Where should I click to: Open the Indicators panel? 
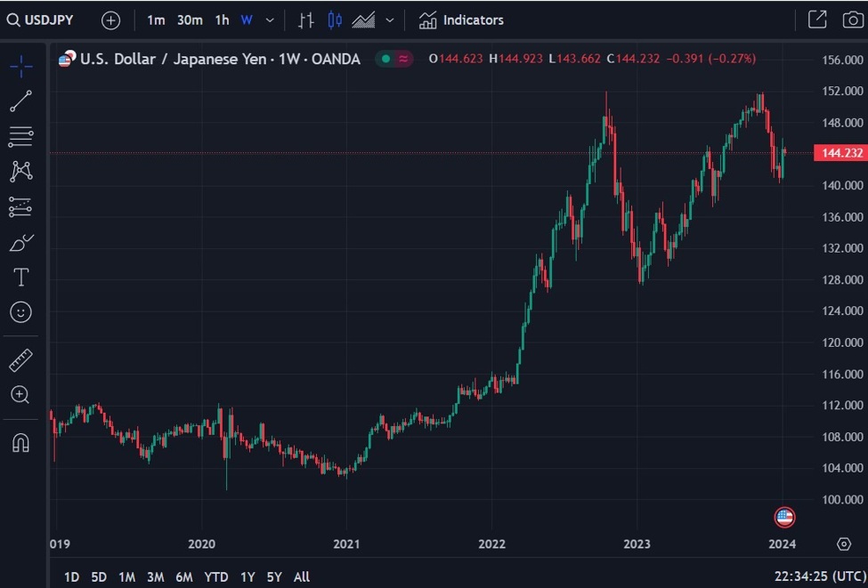coord(461,20)
